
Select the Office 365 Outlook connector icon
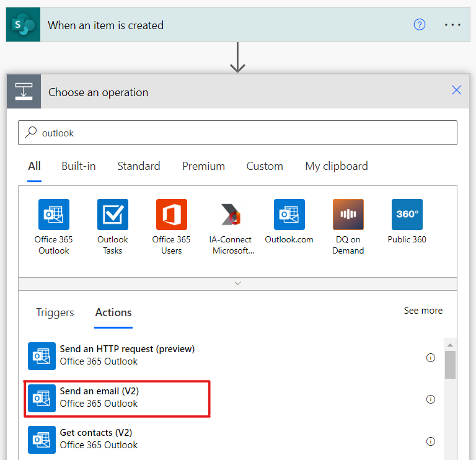(x=54, y=215)
